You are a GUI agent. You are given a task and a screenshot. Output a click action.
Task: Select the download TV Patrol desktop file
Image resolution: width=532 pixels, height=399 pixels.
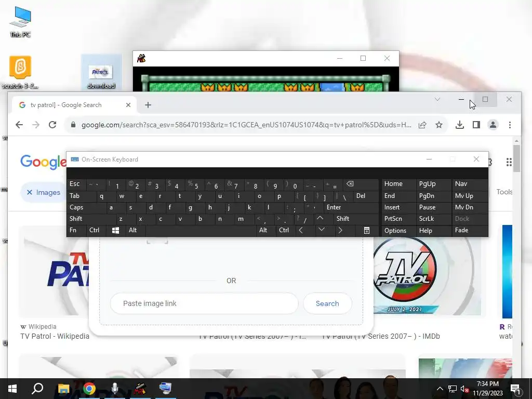click(101, 73)
